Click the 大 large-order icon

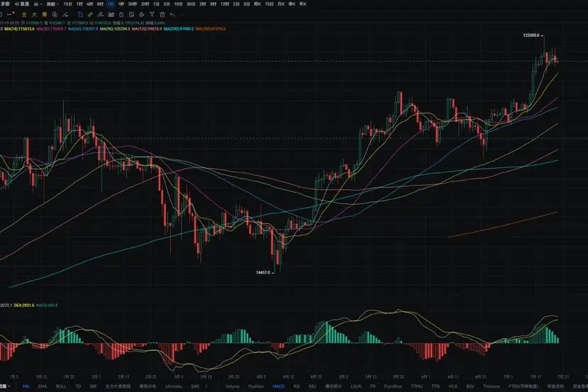click(x=34, y=15)
